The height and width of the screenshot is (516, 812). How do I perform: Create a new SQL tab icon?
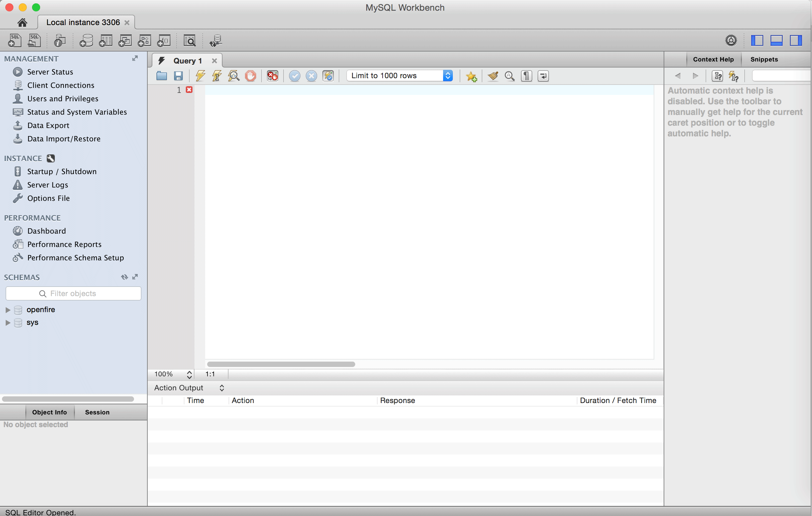coord(14,40)
